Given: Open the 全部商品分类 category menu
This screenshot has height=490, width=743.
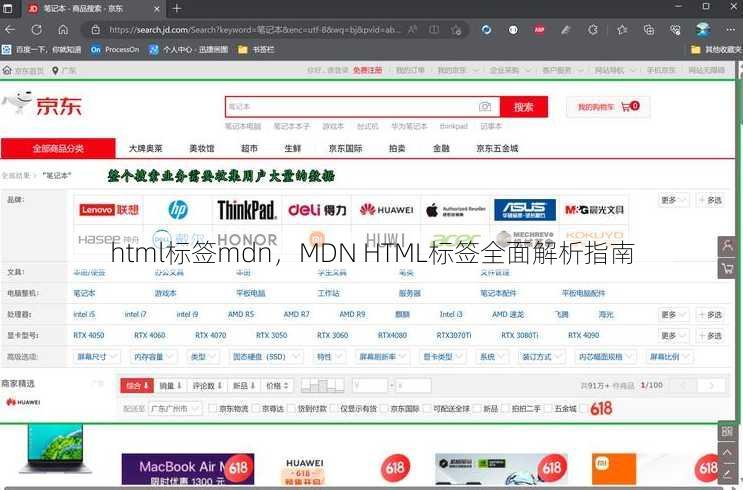Looking at the screenshot, I should [x=58, y=148].
